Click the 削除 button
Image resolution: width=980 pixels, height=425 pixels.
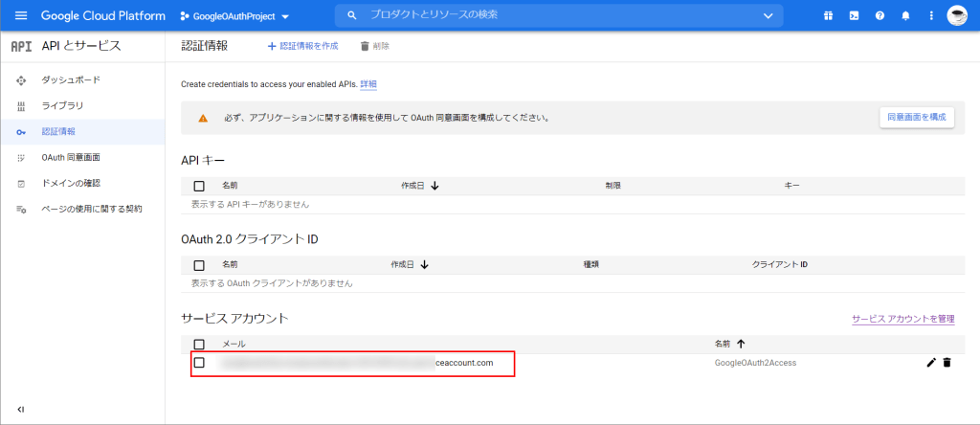(374, 46)
